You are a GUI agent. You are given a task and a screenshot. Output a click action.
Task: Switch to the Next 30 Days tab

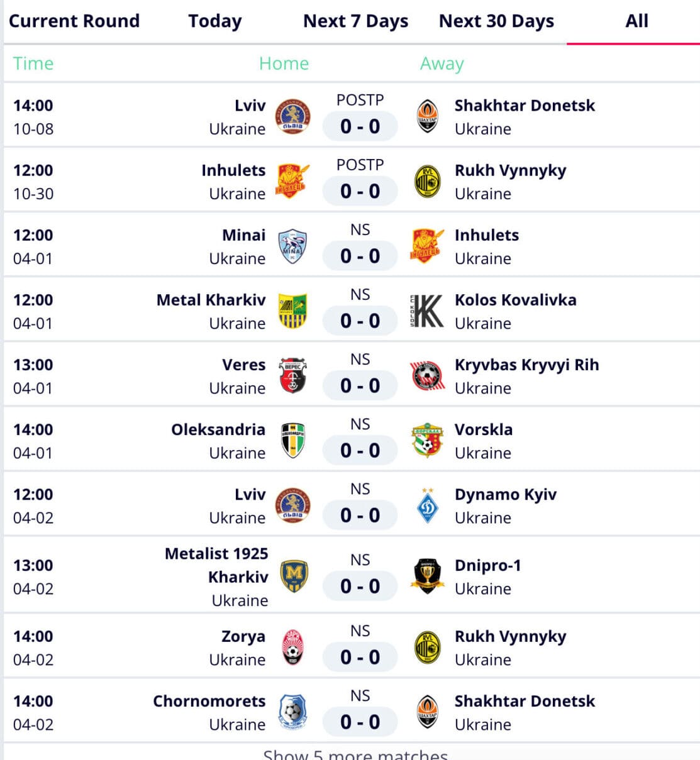click(496, 21)
